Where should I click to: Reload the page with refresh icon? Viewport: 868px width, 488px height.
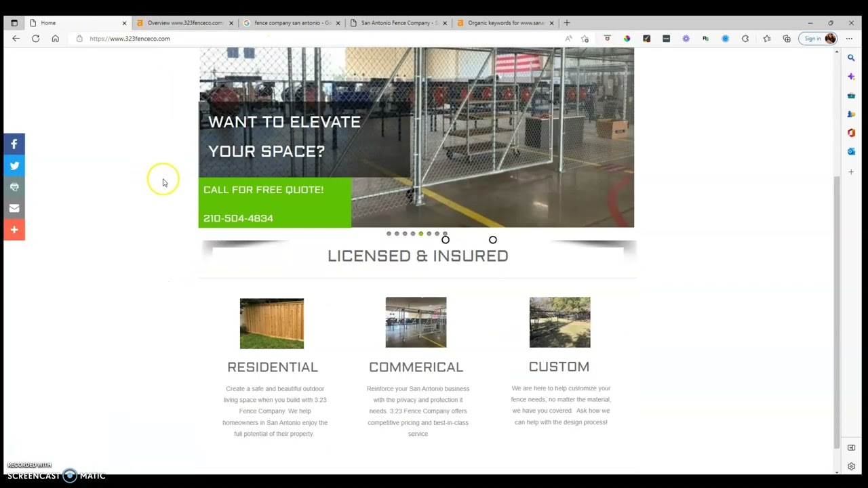(35, 39)
